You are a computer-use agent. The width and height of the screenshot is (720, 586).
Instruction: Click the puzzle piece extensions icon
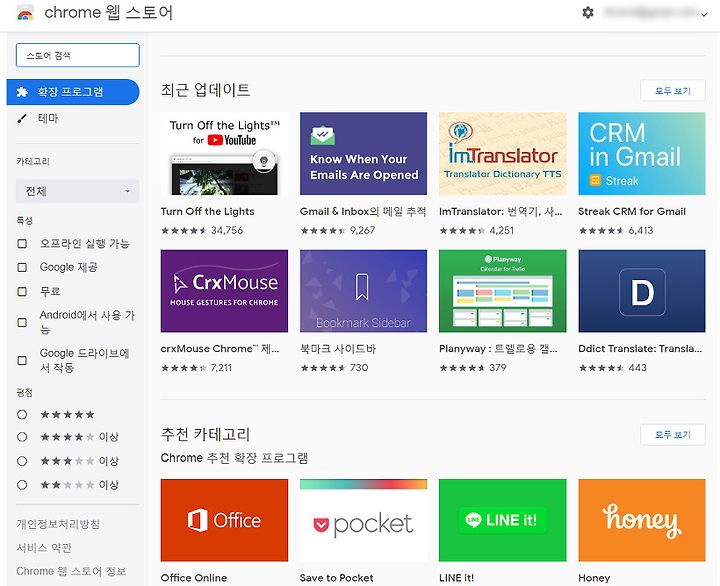click(x=22, y=92)
